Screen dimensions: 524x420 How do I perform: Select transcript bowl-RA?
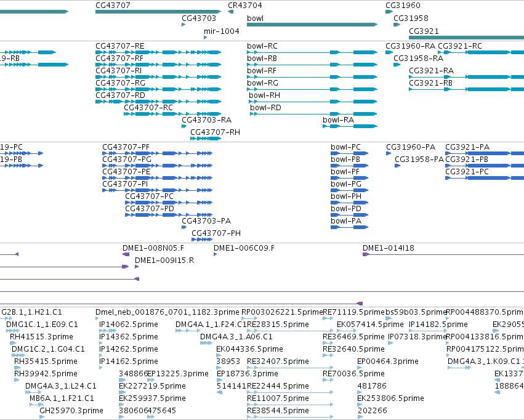click(x=338, y=120)
